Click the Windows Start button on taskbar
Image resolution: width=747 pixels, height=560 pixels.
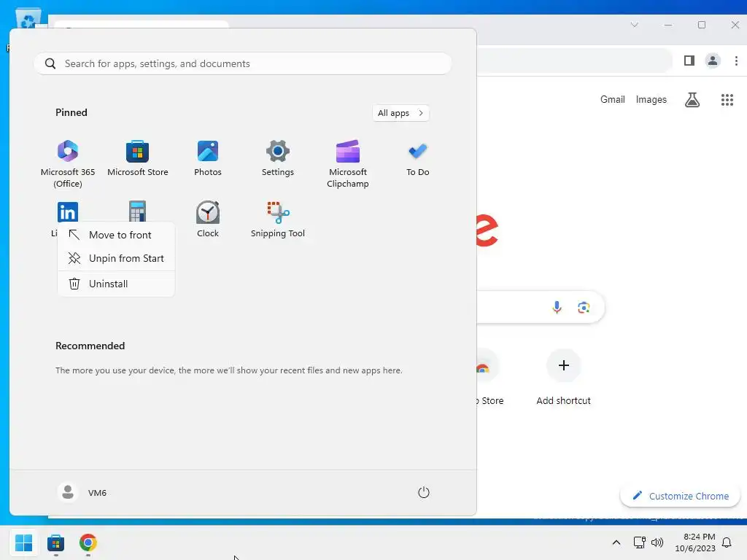coord(23,542)
